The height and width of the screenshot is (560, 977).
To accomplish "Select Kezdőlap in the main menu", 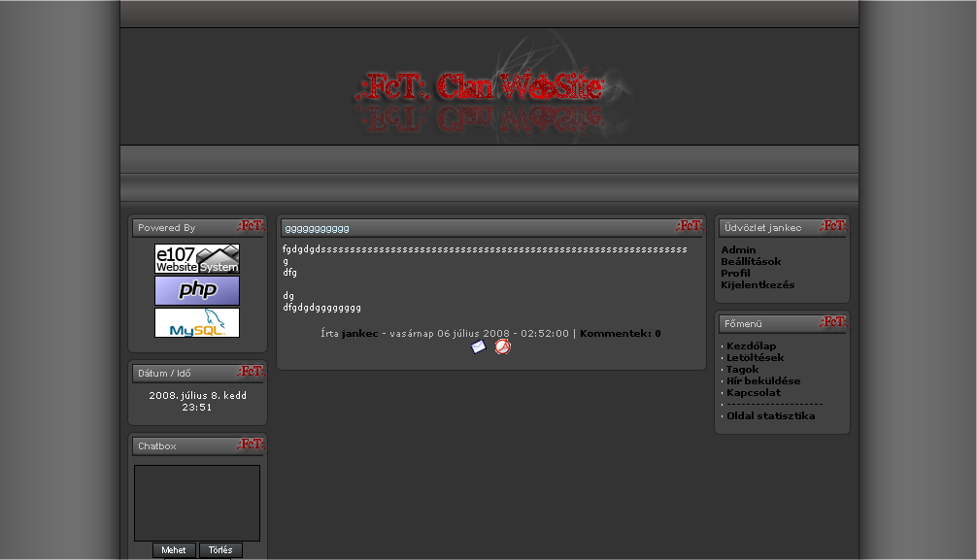I will (x=751, y=346).
